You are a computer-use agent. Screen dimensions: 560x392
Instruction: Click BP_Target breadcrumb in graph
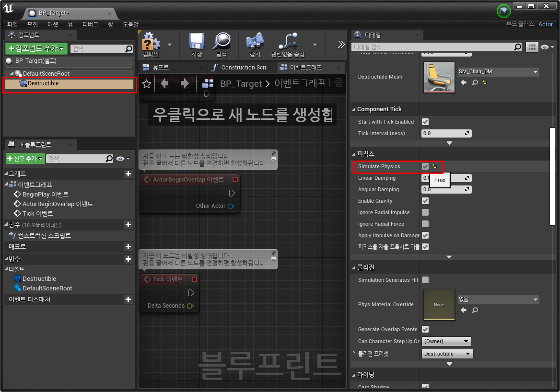coord(241,83)
